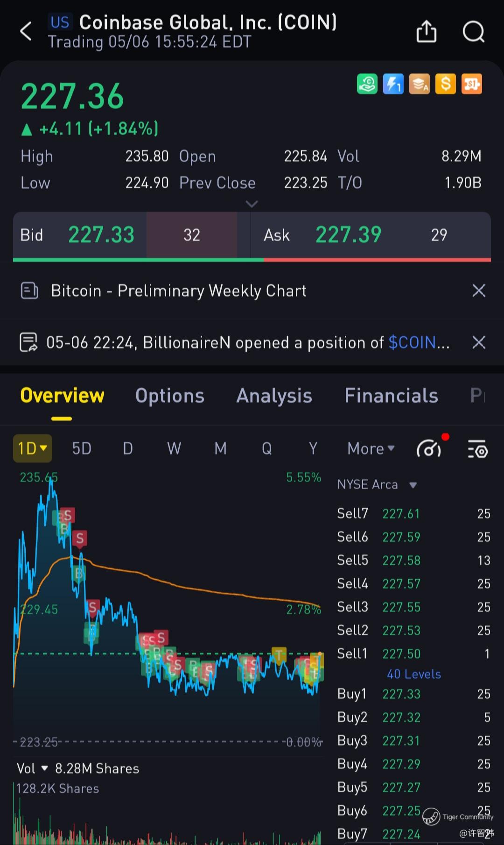Tap the yellow dollar sign icon
This screenshot has height=845, width=504.
[446, 84]
